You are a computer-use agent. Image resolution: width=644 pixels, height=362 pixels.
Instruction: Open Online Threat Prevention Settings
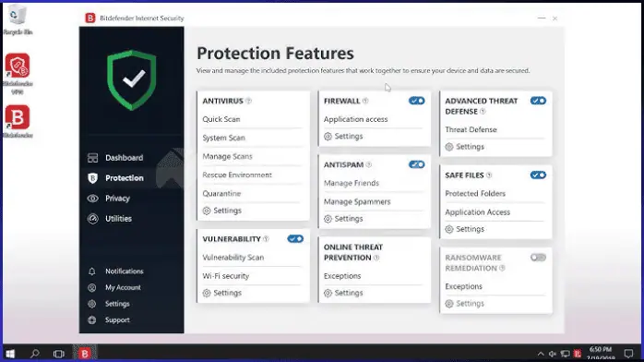click(x=343, y=293)
